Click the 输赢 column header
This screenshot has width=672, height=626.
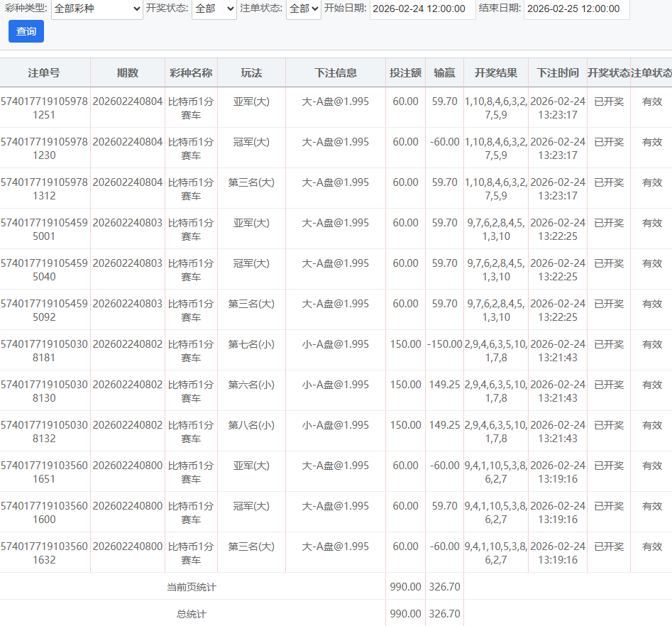click(x=444, y=72)
